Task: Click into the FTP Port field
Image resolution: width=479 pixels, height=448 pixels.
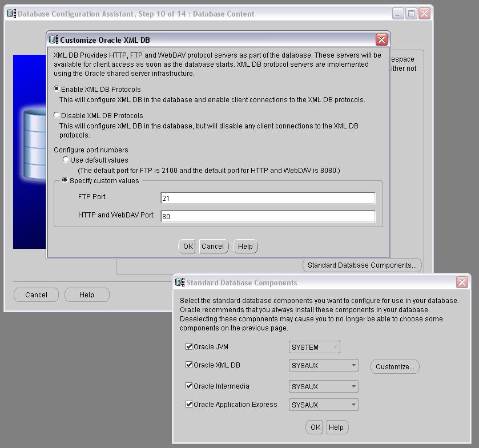Action: tap(268, 198)
